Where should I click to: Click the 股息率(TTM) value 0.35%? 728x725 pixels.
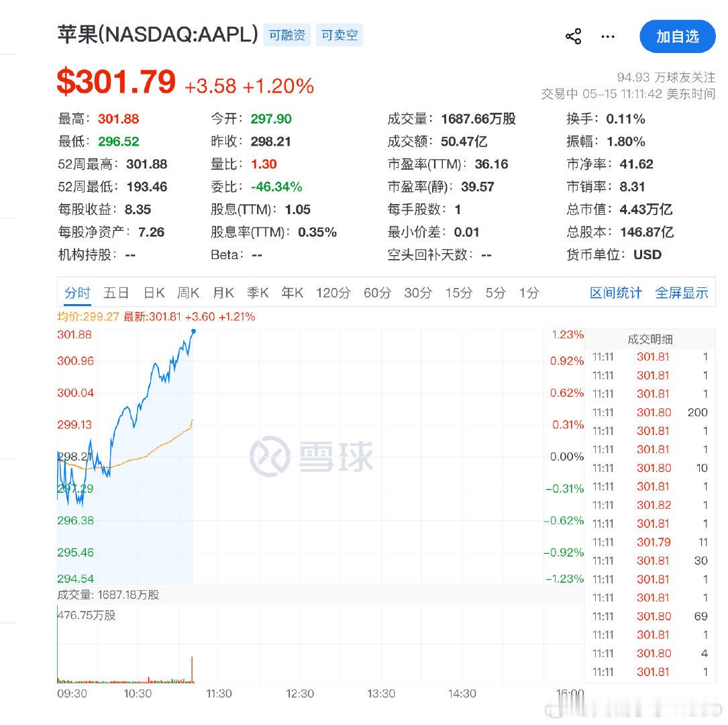[317, 232]
